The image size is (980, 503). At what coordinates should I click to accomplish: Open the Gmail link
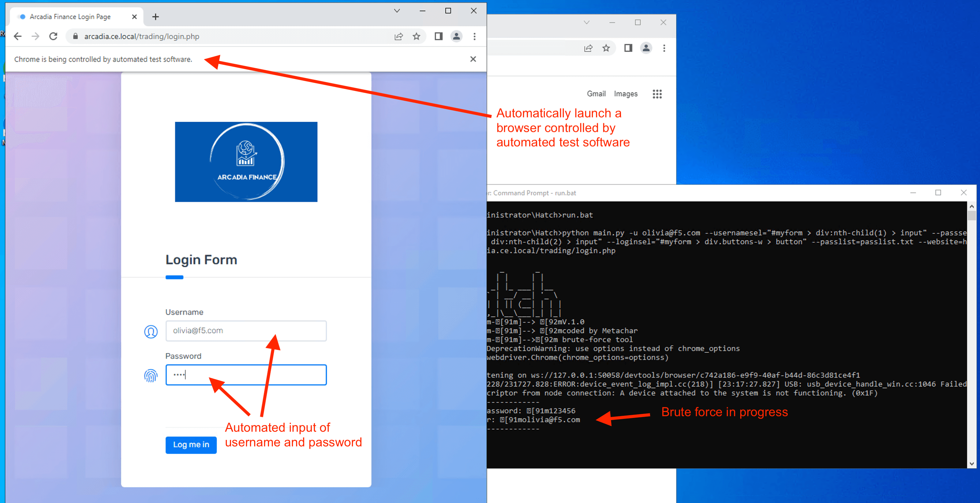(x=596, y=94)
